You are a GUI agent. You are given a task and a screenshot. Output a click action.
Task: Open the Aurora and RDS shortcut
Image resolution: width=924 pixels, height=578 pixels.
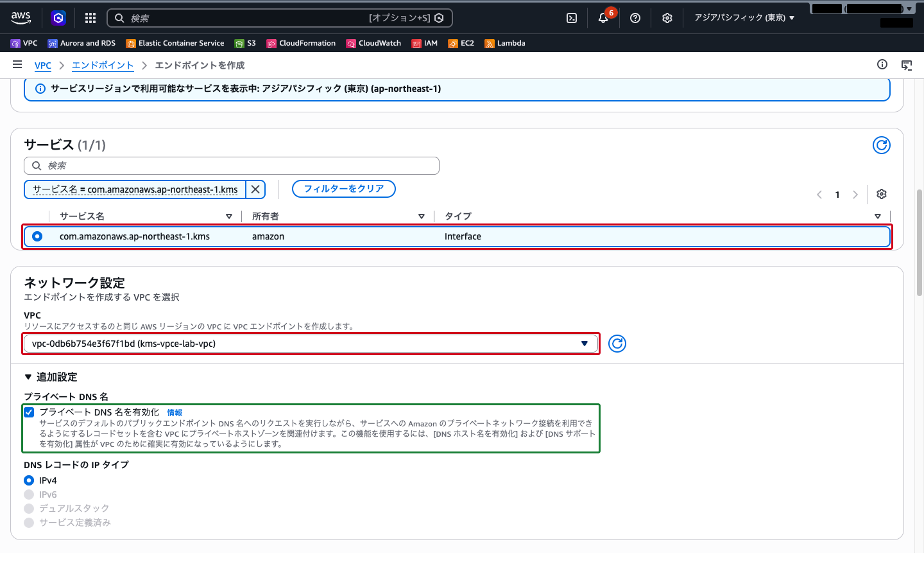[81, 43]
